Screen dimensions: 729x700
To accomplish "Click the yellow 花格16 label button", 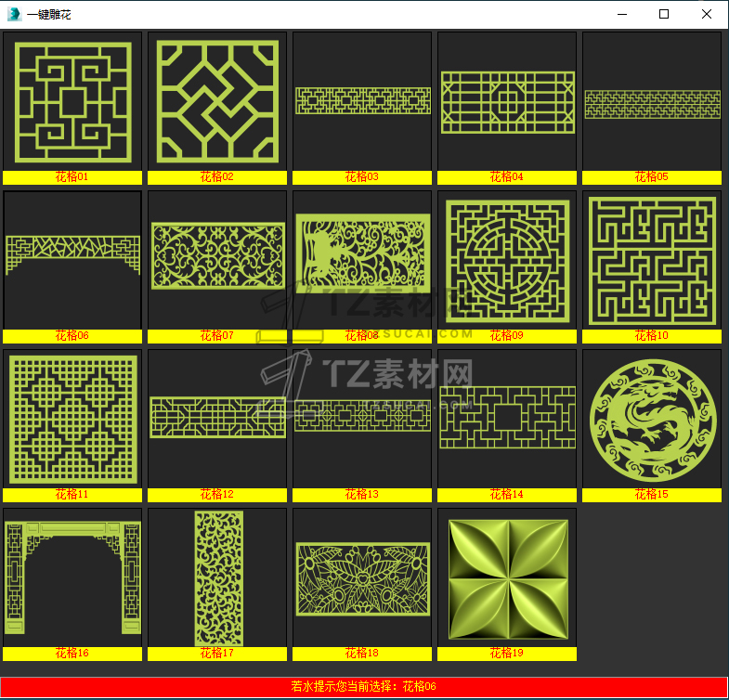I will (72, 654).
